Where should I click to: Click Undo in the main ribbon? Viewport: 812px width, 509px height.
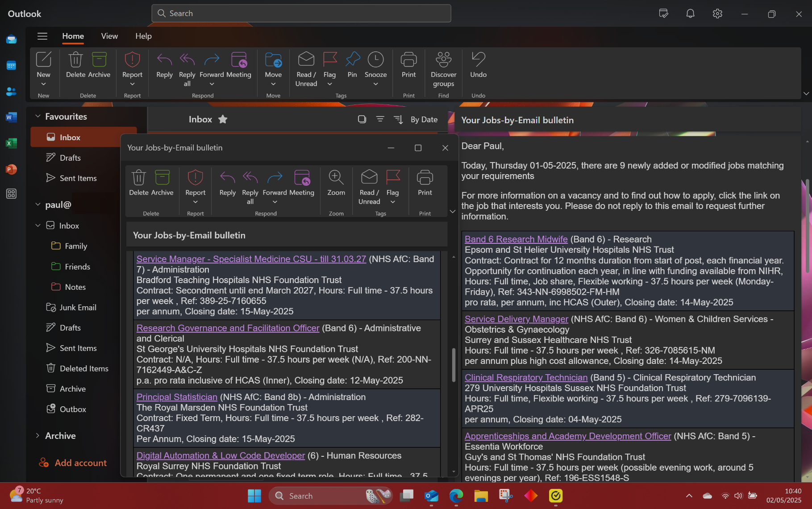pyautogui.click(x=478, y=60)
